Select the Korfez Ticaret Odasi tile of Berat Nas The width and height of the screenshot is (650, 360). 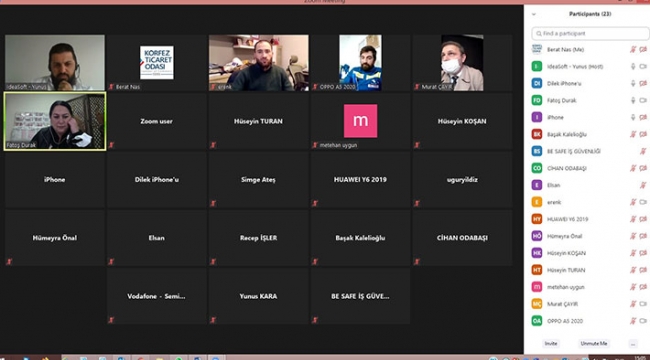coord(157,63)
